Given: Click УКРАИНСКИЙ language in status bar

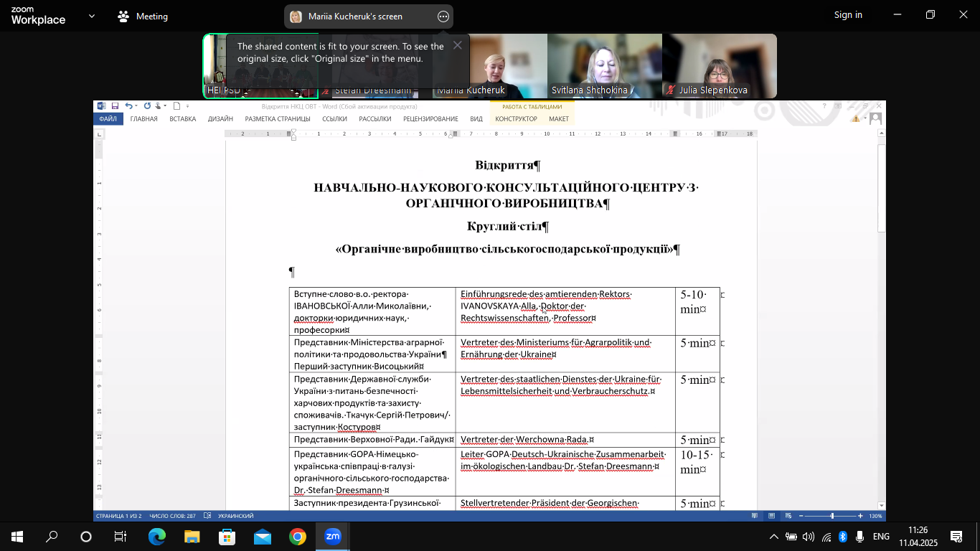Looking at the screenshot, I should pyautogui.click(x=235, y=516).
